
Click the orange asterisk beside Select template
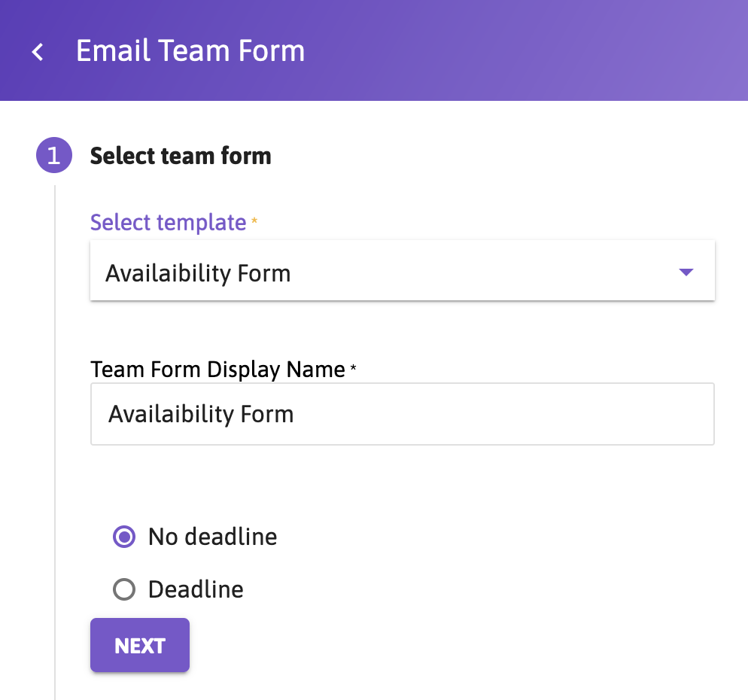tap(254, 221)
